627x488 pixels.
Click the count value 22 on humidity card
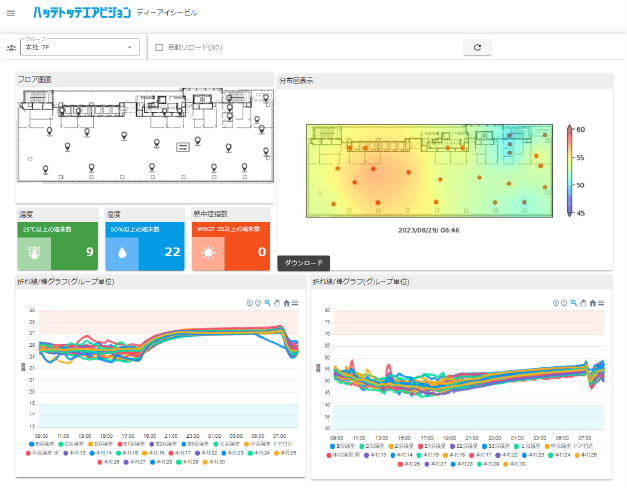point(172,252)
